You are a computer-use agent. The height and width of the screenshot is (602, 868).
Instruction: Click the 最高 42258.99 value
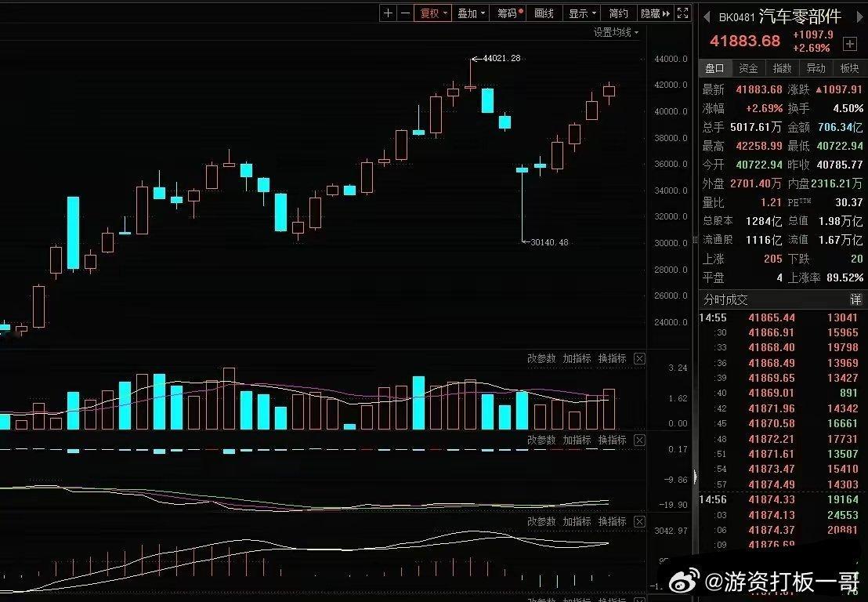[x=759, y=146]
